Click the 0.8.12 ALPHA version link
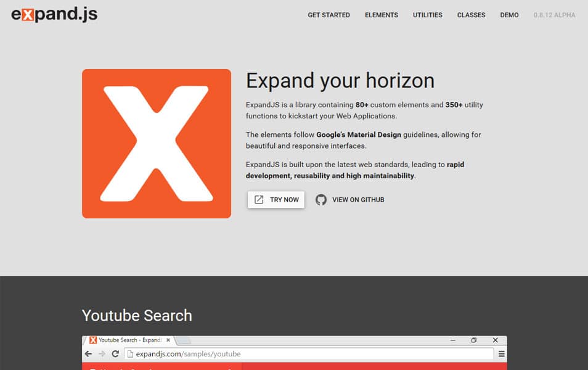Viewport: 588px width, 370px height. click(554, 15)
